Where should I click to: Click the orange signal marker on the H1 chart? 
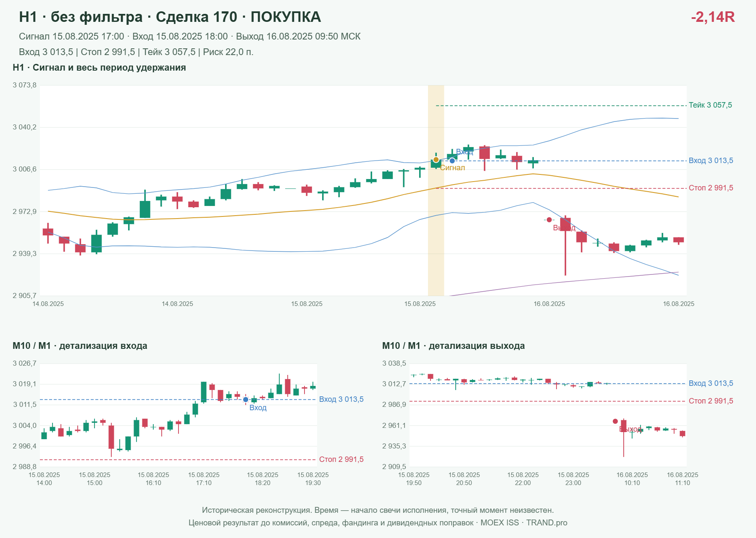(436, 160)
